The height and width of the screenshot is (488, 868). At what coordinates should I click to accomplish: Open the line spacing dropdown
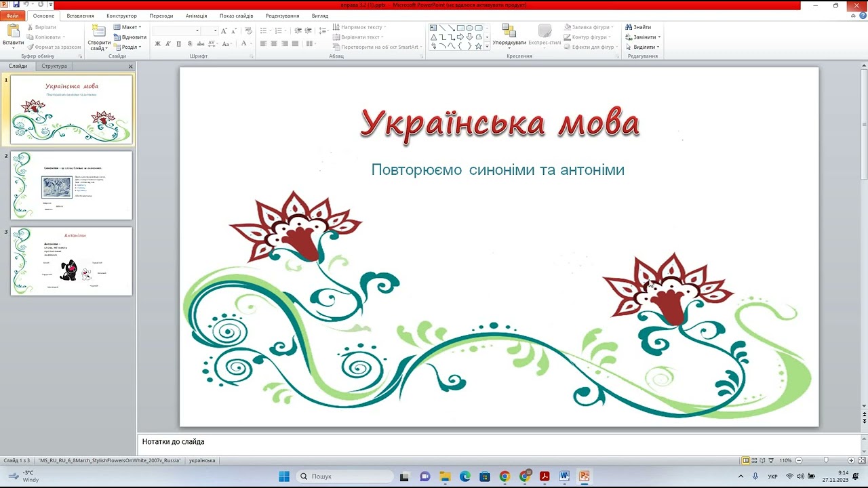(323, 30)
